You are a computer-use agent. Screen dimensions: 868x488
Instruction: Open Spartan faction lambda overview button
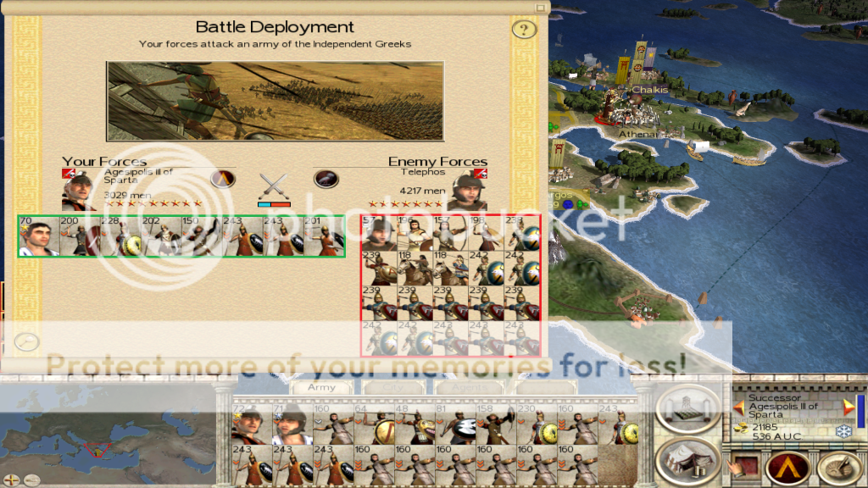click(788, 468)
